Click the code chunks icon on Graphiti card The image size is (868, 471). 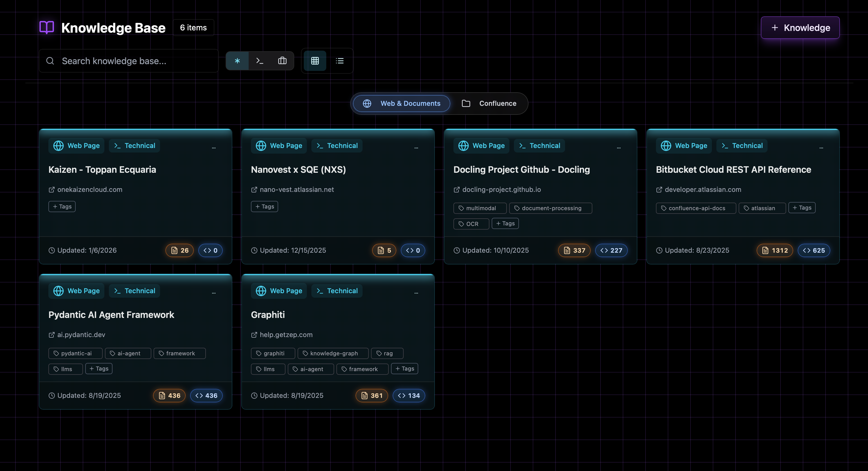[401, 396]
